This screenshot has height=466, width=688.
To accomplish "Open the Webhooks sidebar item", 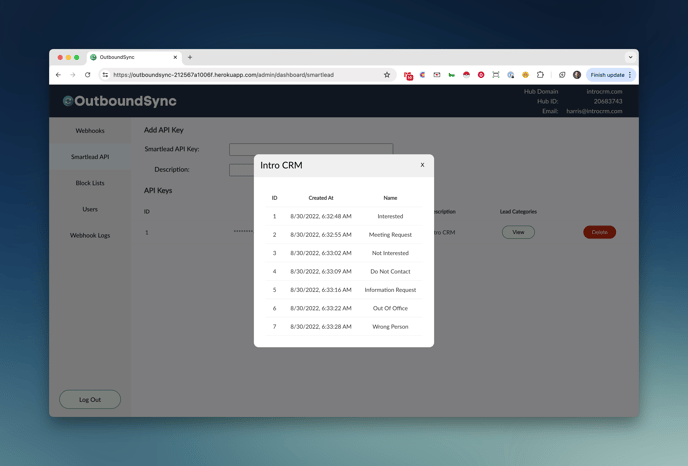I will point(90,131).
